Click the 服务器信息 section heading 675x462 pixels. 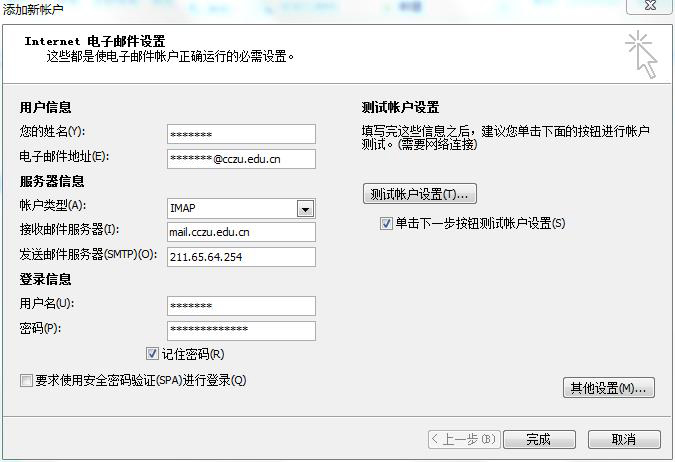pyautogui.click(x=52, y=181)
